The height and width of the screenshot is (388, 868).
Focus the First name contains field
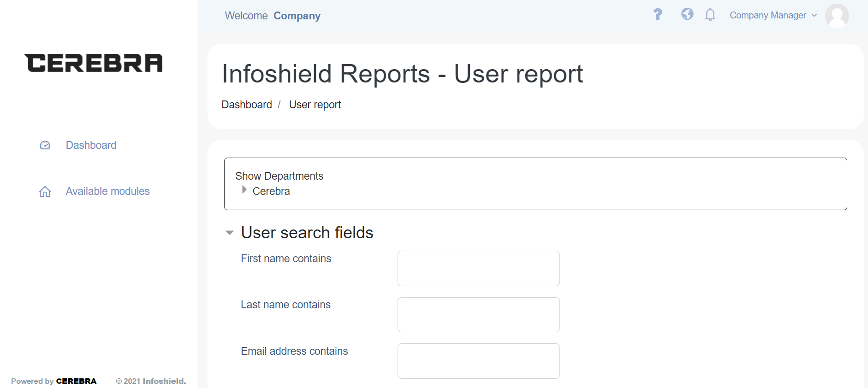click(479, 268)
